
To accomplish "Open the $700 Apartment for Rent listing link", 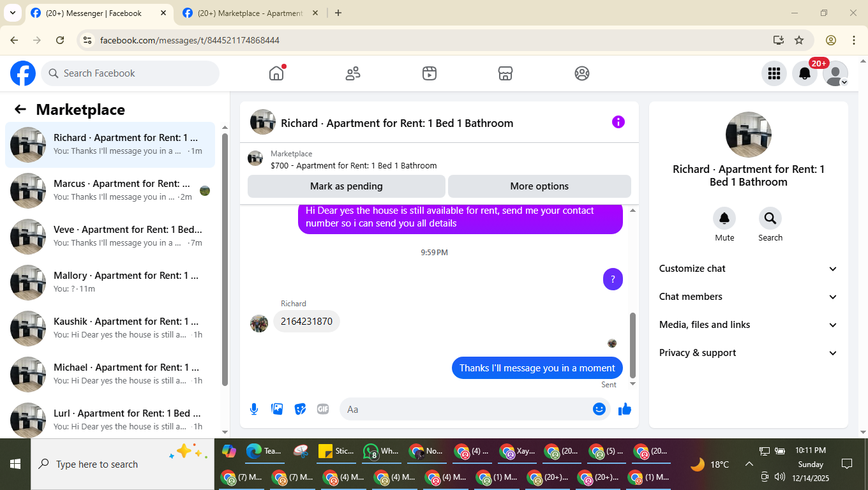I will [x=354, y=165].
